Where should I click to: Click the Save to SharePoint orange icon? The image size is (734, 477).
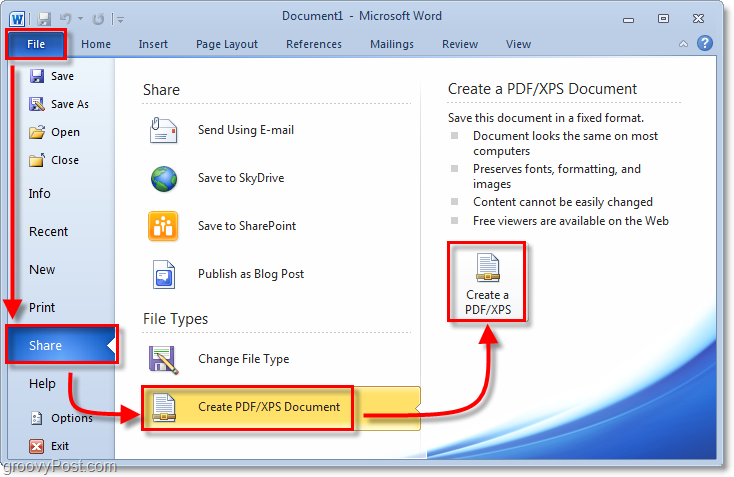coord(163,226)
